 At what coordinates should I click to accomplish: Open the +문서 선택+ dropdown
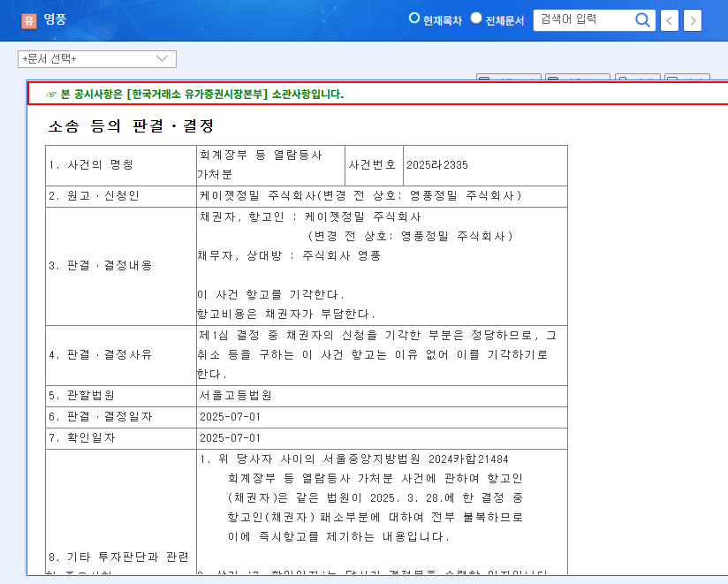pos(97,59)
